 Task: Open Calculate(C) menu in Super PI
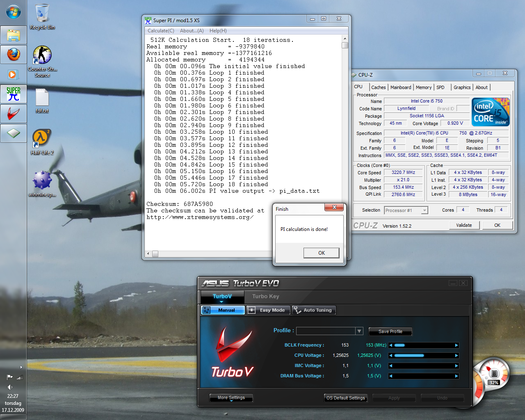click(x=161, y=31)
